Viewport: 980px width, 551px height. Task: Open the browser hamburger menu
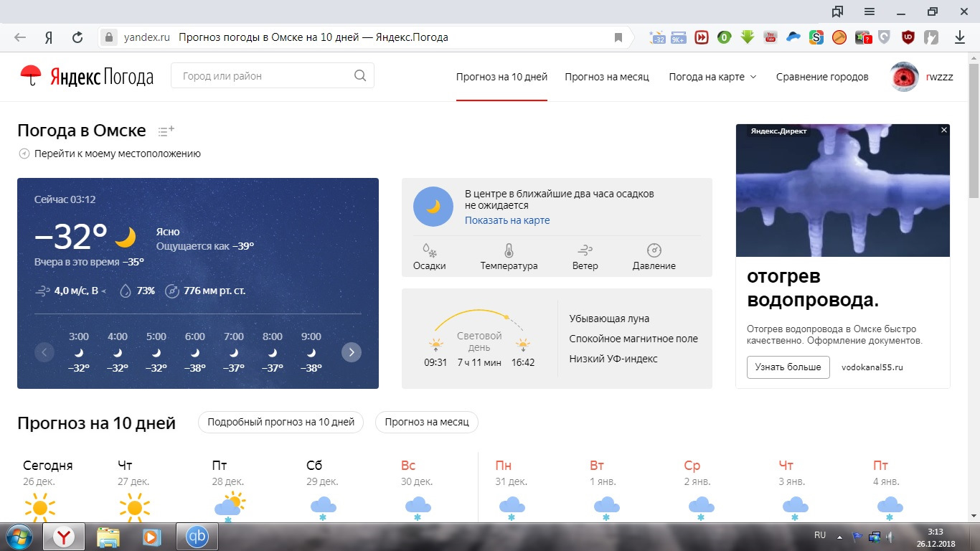click(x=870, y=11)
